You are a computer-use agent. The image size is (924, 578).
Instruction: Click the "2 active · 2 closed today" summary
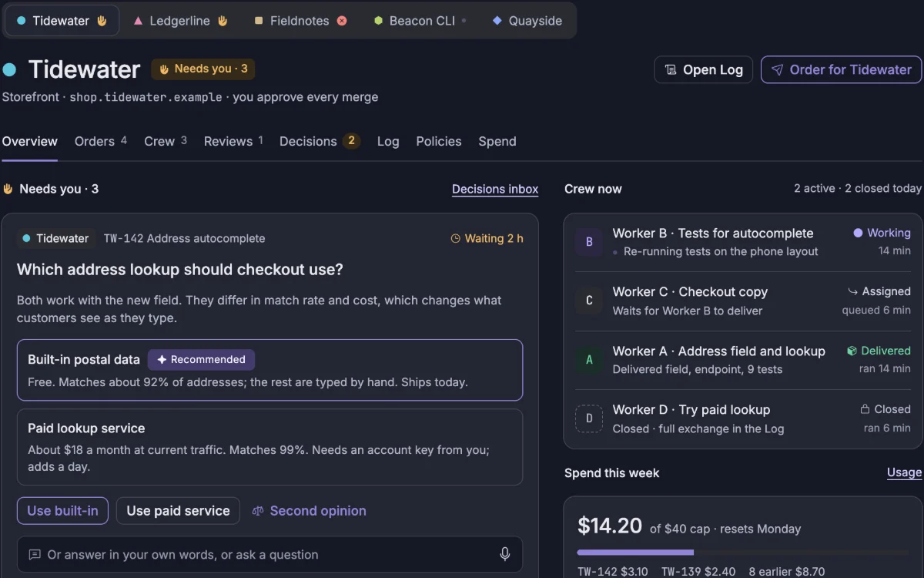pos(858,189)
